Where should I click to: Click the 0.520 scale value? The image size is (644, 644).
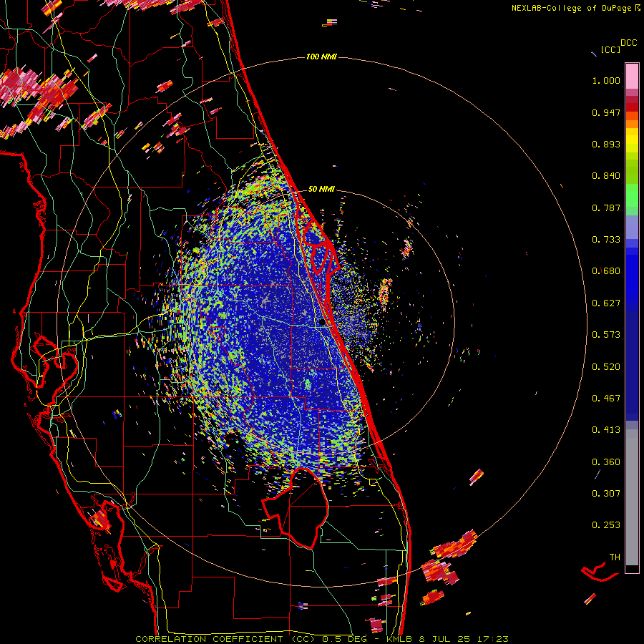pyautogui.click(x=606, y=367)
